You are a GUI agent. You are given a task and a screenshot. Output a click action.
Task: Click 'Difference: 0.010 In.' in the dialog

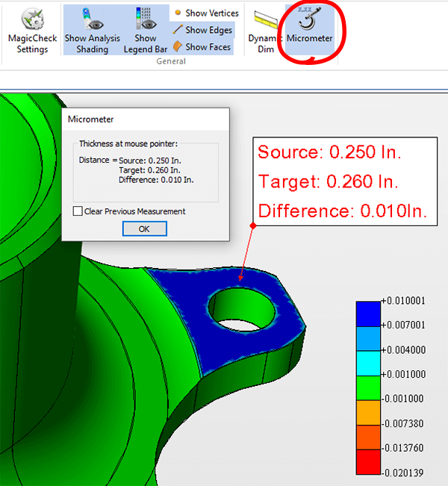click(x=156, y=180)
